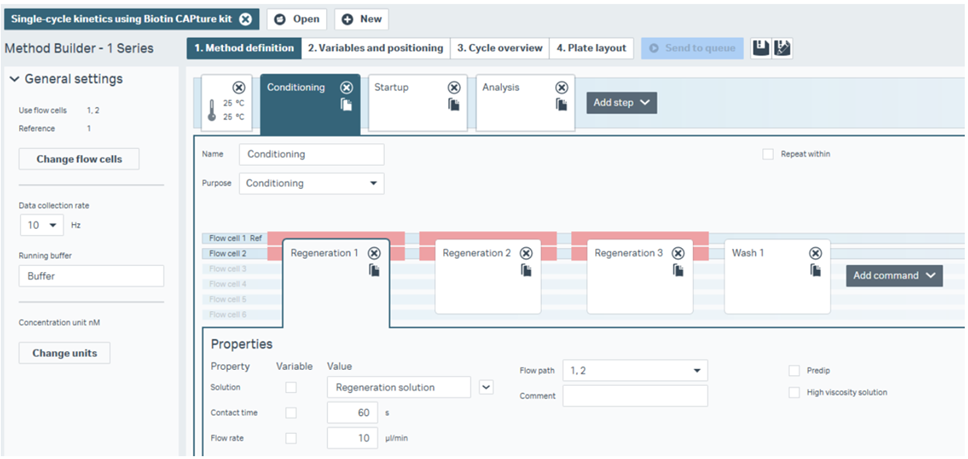The width and height of the screenshot is (968, 459).
Task: Click the save method floppy disk icon
Action: tap(761, 48)
